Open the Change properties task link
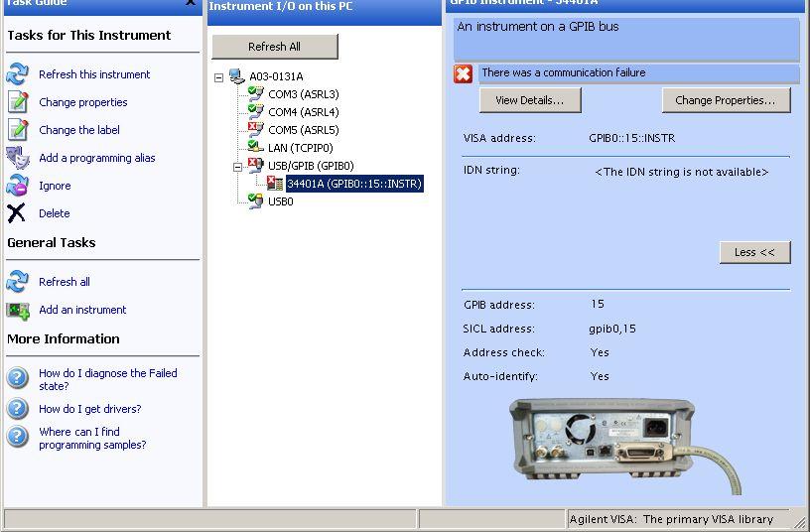 click(x=83, y=102)
